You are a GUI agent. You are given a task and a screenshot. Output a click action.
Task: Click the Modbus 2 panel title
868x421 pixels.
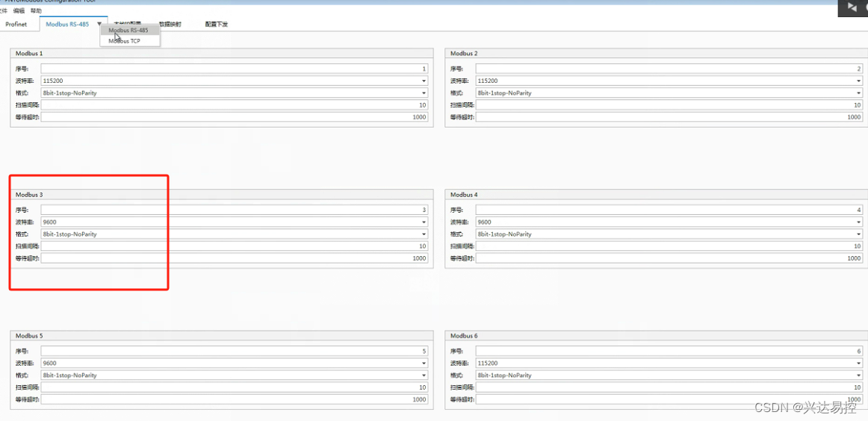click(464, 54)
